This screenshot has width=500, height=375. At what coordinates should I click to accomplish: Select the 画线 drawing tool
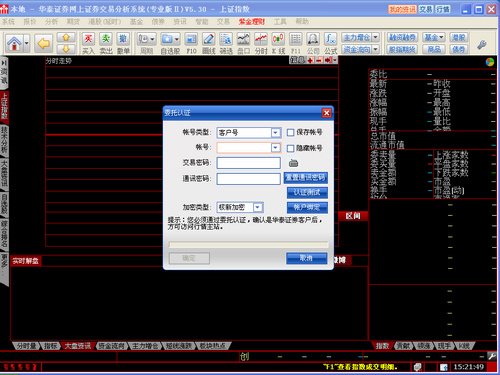pos(209,43)
